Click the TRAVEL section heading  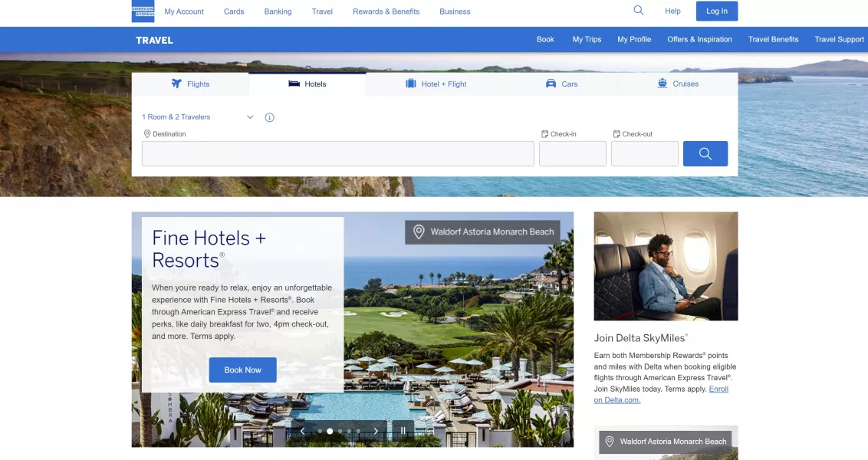[x=154, y=41]
